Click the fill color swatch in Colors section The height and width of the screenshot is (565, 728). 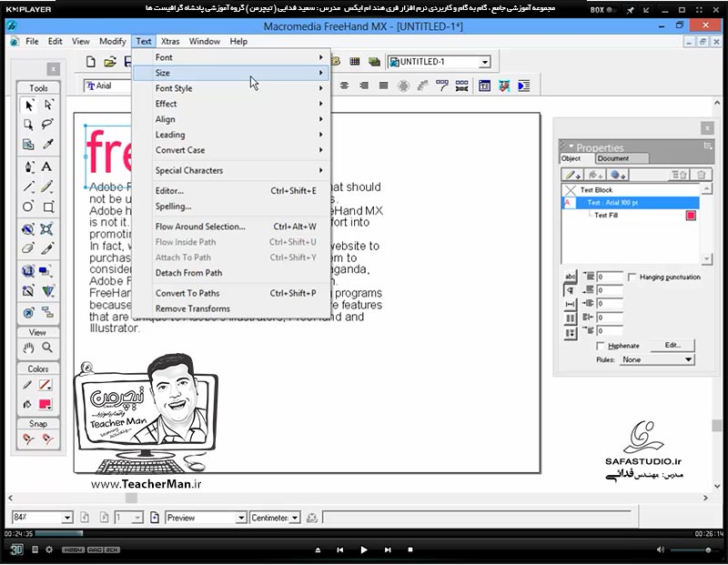[x=45, y=404]
